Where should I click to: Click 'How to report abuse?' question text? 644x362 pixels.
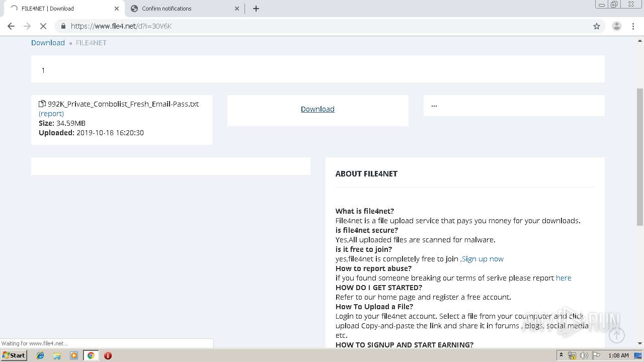373,268
